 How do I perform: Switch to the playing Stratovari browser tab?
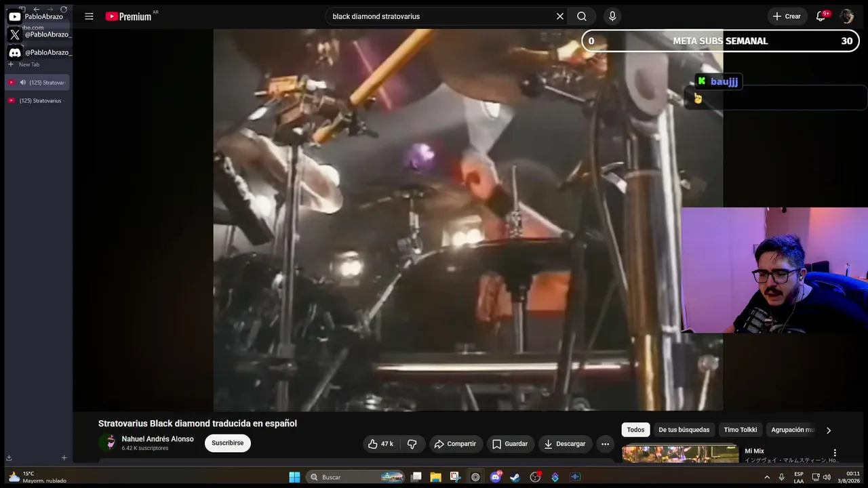click(37, 83)
